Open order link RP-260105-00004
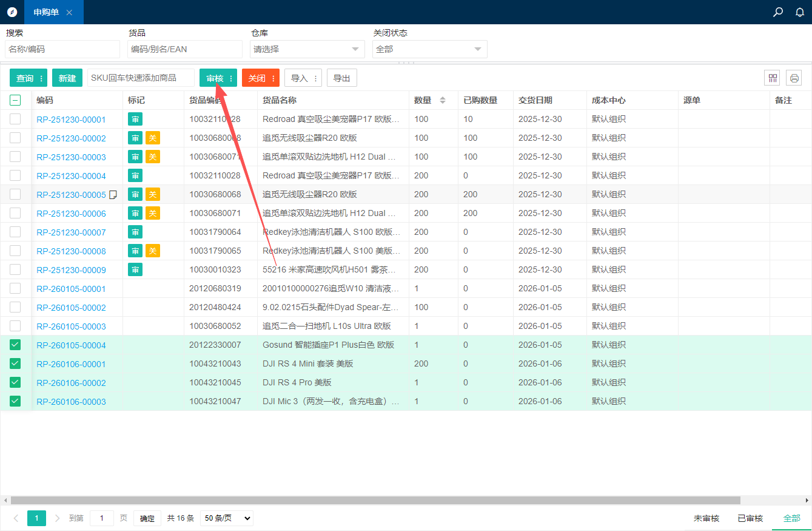This screenshot has height=531, width=812. (71, 345)
